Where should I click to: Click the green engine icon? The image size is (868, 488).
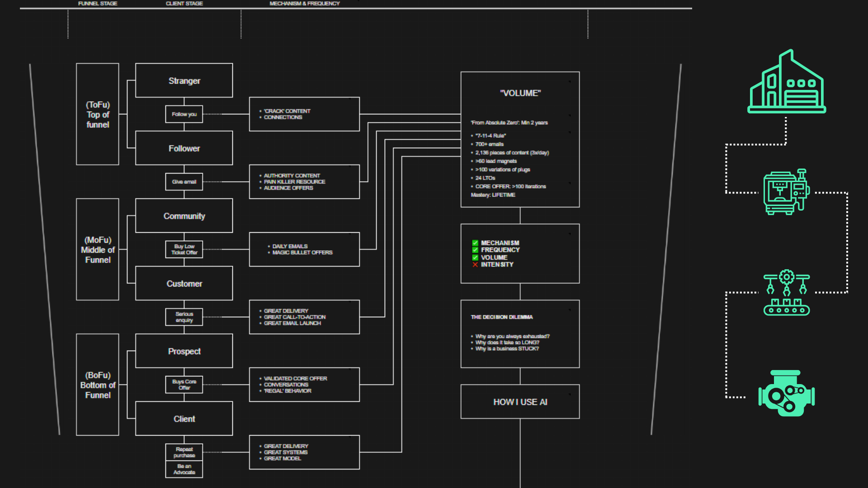tap(786, 394)
